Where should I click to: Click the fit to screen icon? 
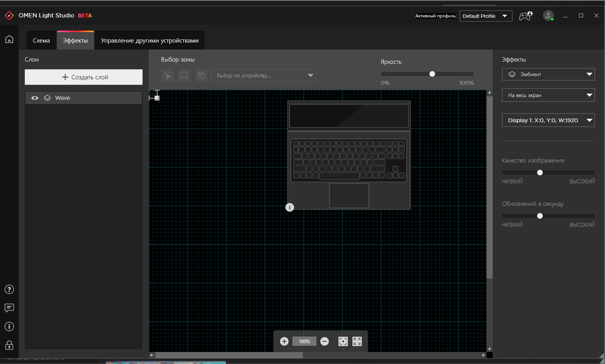pos(357,341)
